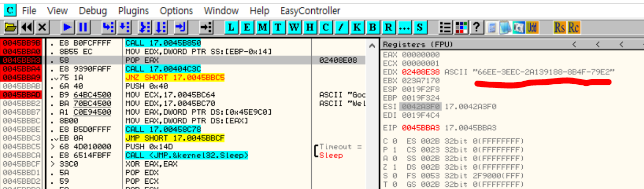Show Executable modules with the E button
Viewport: 644px width, 189px height.
[248, 27]
